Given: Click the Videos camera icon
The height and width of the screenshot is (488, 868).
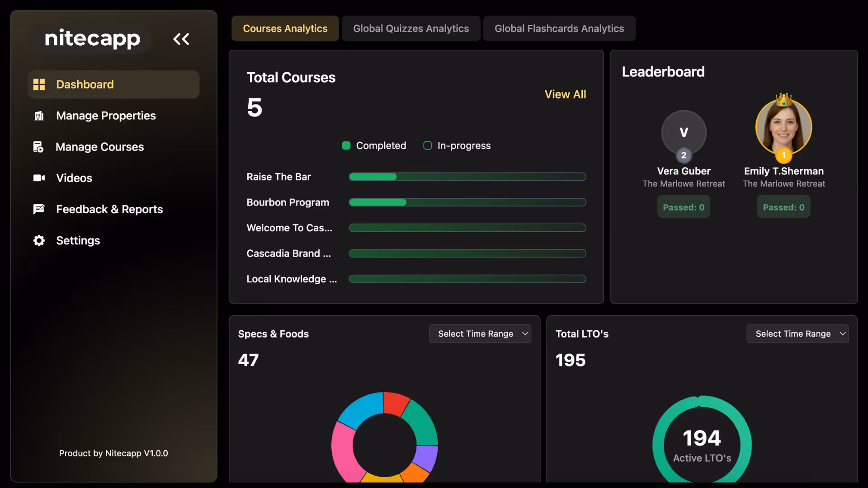Looking at the screenshot, I should point(39,178).
